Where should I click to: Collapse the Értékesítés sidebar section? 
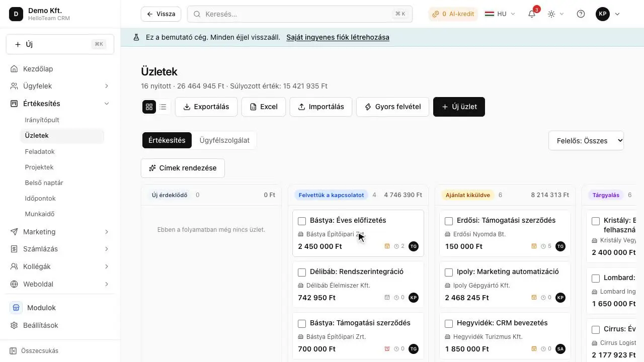click(60, 104)
